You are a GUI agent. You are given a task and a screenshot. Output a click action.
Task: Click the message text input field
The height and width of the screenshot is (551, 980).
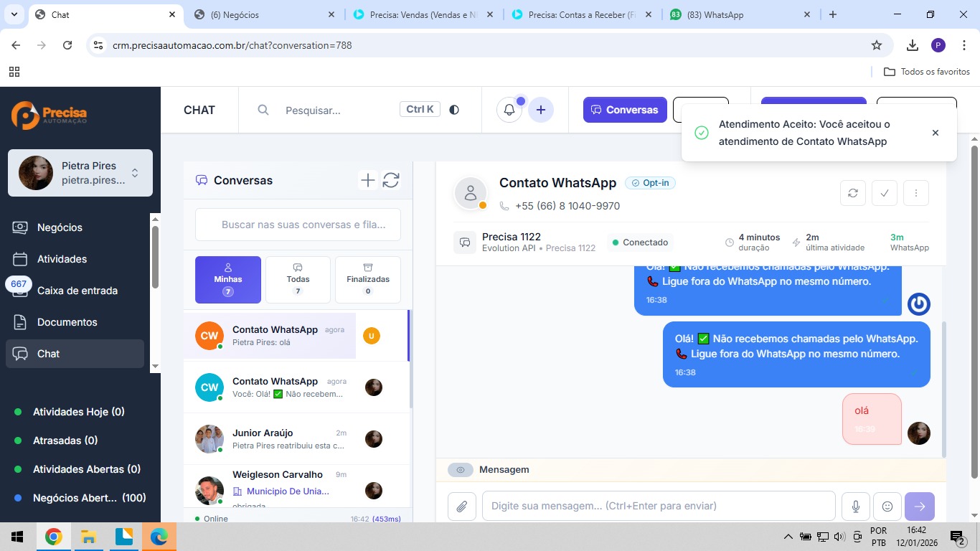pos(658,506)
